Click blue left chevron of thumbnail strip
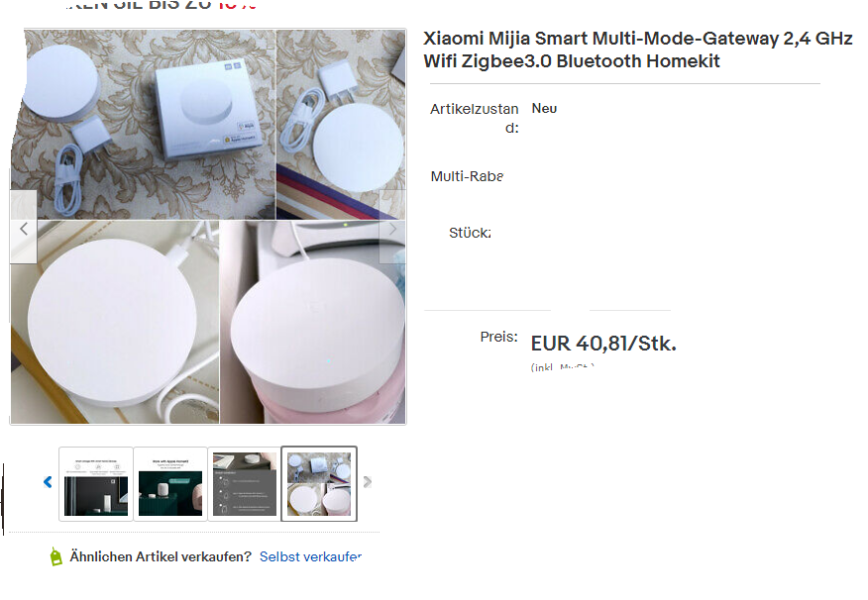This screenshot has width=868, height=600. 49,482
